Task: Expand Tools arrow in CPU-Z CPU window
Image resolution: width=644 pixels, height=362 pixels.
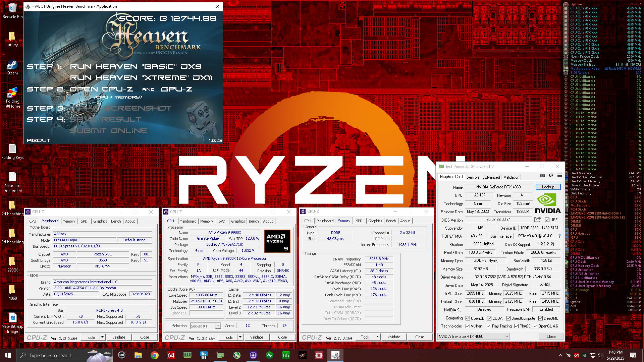Action: [x=240, y=337]
